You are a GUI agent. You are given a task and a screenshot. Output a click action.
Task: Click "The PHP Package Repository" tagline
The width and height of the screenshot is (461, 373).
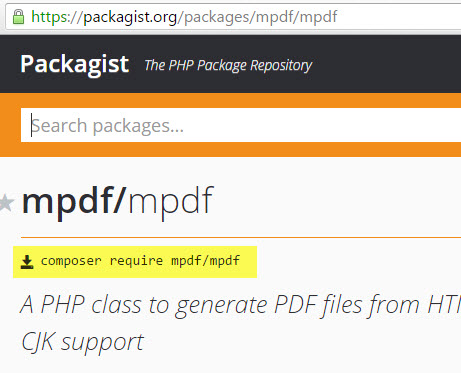pyautogui.click(x=228, y=65)
